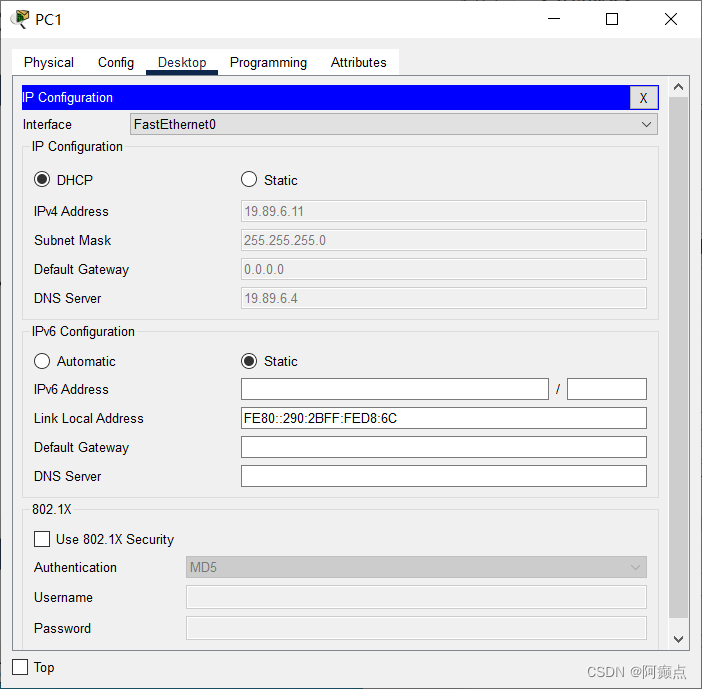Viewport: 702px width, 689px height.
Task: Focus the IPv6 DNS Server field
Action: (x=444, y=476)
